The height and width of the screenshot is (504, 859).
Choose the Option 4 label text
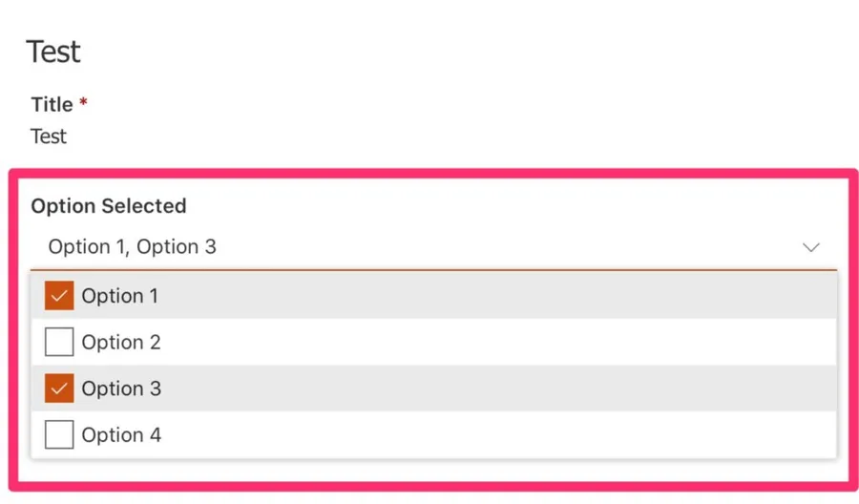pyautogui.click(x=121, y=434)
